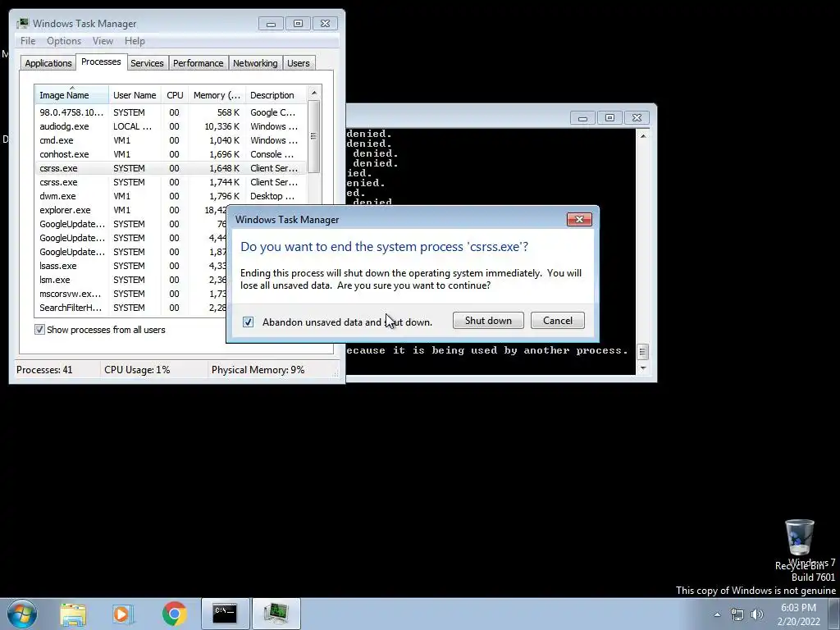Viewport: 840px width, 630px height.
Task: Switch to the Users tab
Action: [299, 63]
